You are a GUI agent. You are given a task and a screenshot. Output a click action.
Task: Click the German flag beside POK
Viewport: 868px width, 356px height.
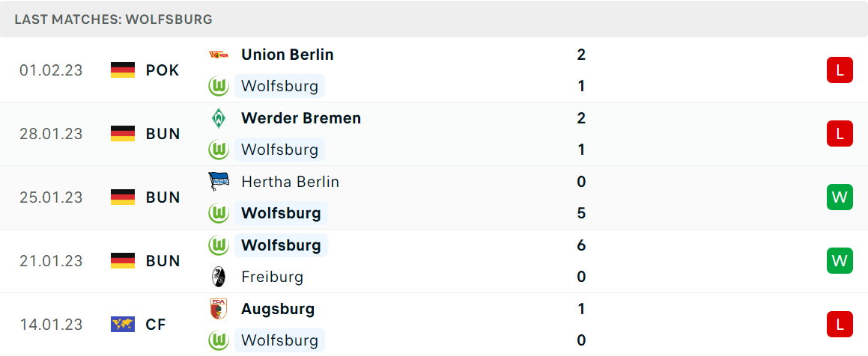[x=123, y=70]
